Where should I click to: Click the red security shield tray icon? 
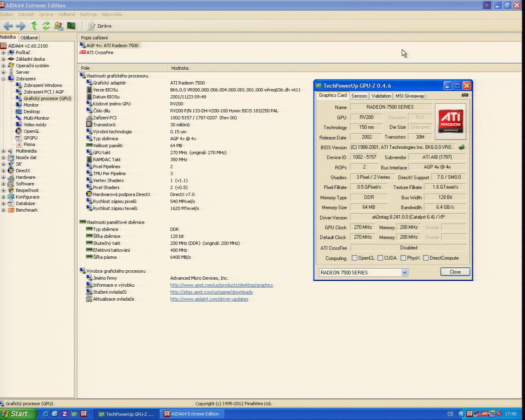click(x=499, y=414)
